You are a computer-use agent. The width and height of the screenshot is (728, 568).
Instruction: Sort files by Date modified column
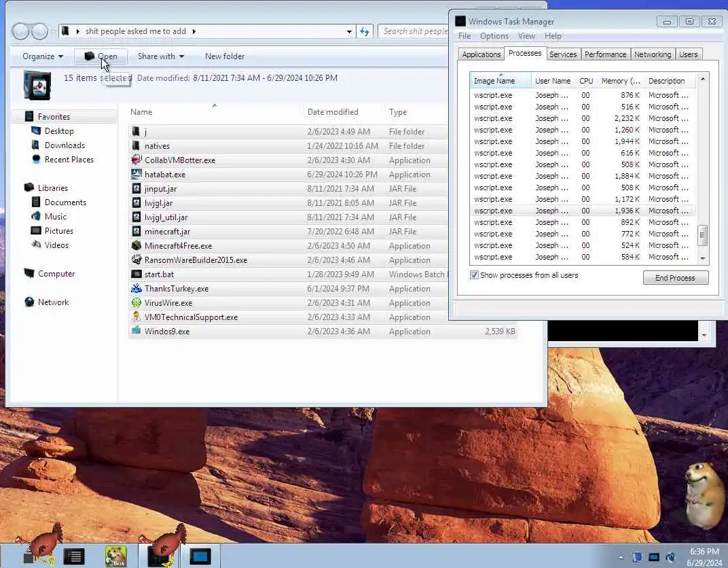click(343, 112)
